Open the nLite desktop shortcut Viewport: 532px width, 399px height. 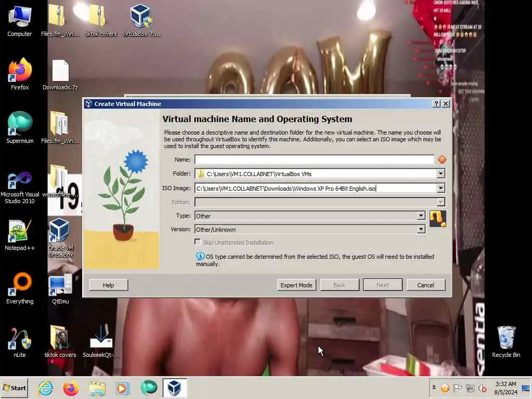pyautogui.click(x=20, y=342)
